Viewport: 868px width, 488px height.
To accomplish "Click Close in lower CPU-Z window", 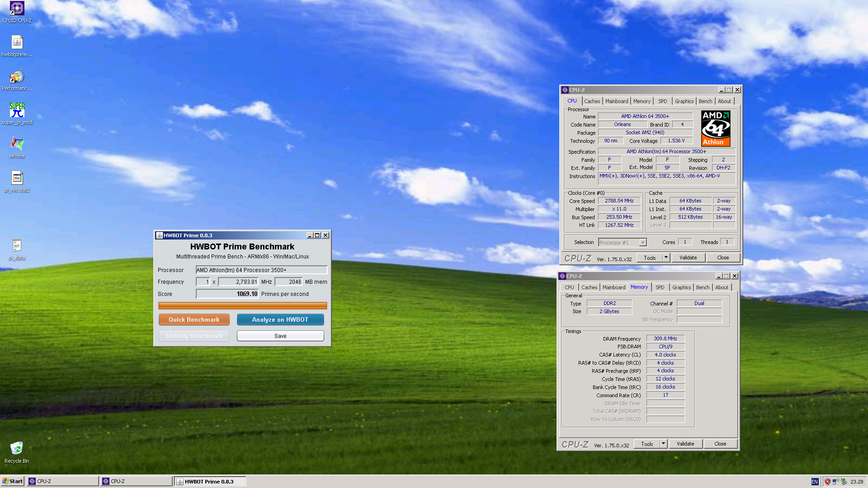I will tap(720, 444).
